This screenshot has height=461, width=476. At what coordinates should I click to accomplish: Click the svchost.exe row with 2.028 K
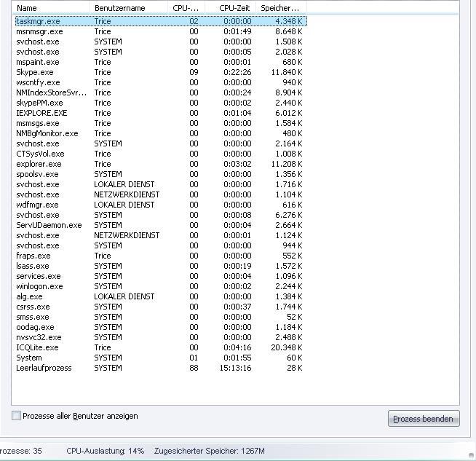pyautogui.click(x=161, y=52)
